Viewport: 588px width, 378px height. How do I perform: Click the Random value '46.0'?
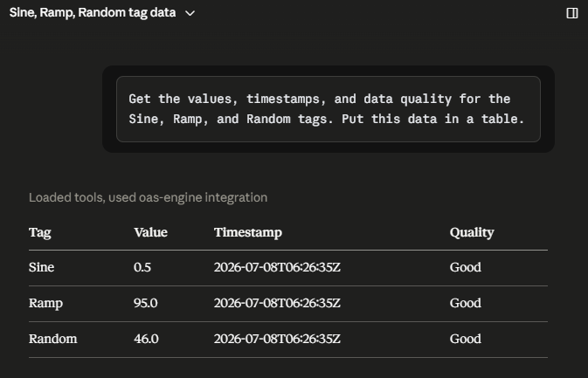coord(146,339)
